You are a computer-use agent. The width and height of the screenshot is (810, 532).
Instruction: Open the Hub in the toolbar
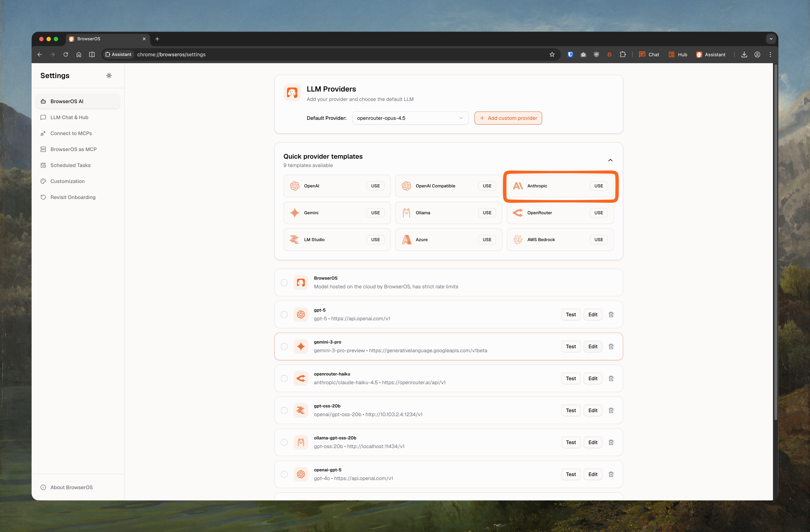coord(678,54)
